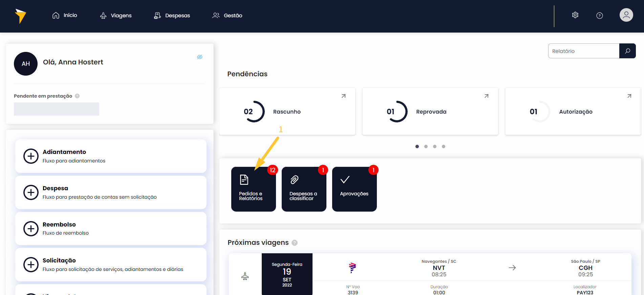Screen dimensions: 644x295
Task: Click the search magnifier button
Action: tap(627, 51)
